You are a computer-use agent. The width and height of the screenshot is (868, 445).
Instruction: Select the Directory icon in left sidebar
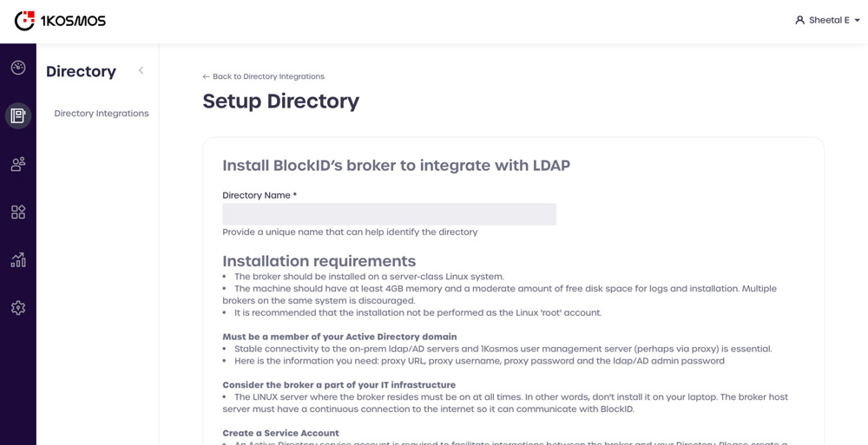(x=18, y=115)
